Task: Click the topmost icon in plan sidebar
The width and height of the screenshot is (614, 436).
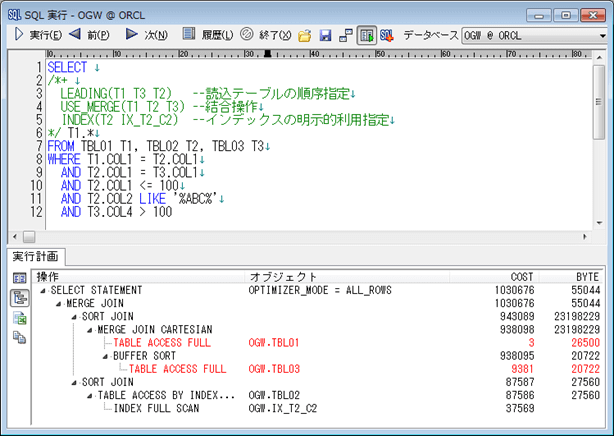Action: coord(19,277)
